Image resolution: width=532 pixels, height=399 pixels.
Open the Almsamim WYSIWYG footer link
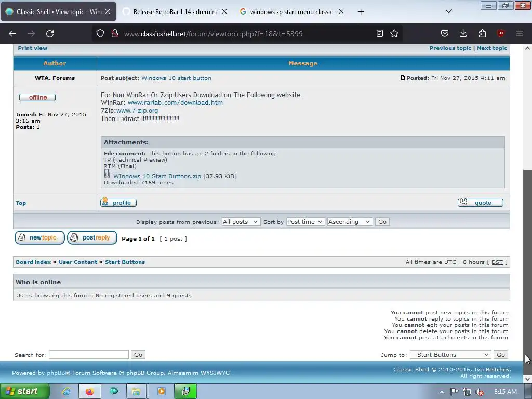[198, 373]
